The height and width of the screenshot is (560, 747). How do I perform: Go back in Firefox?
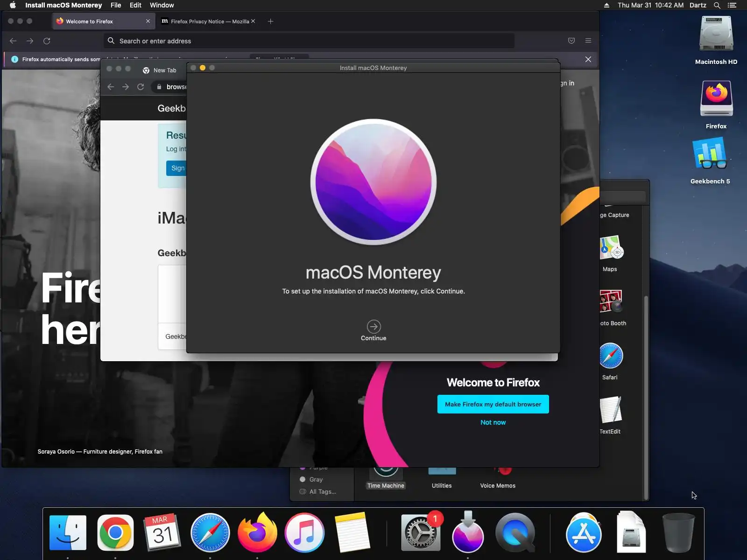point(13,41)
